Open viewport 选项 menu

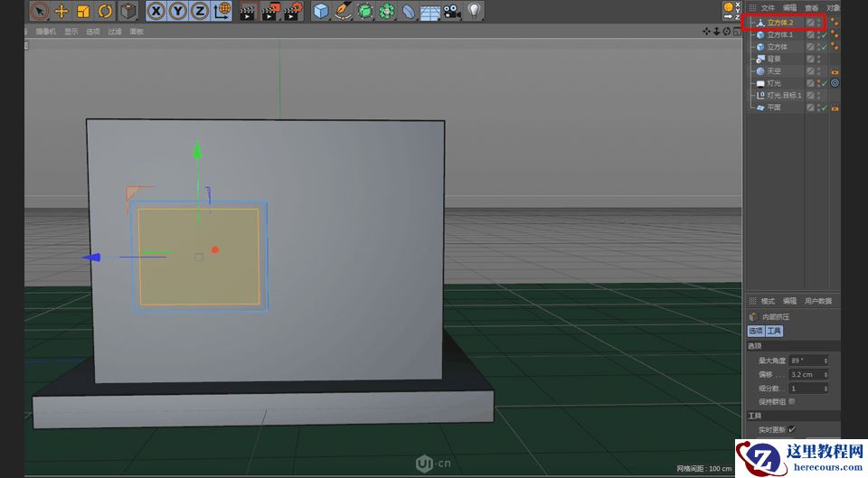click(93, 32)
